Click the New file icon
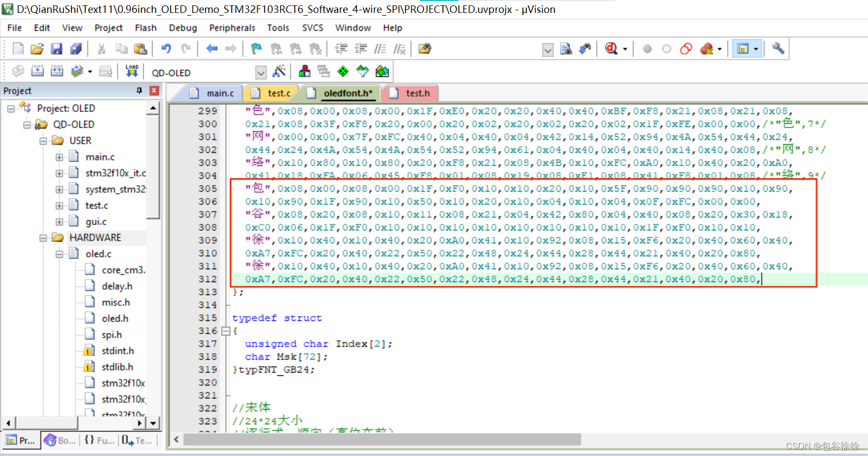 pos(18,49)
